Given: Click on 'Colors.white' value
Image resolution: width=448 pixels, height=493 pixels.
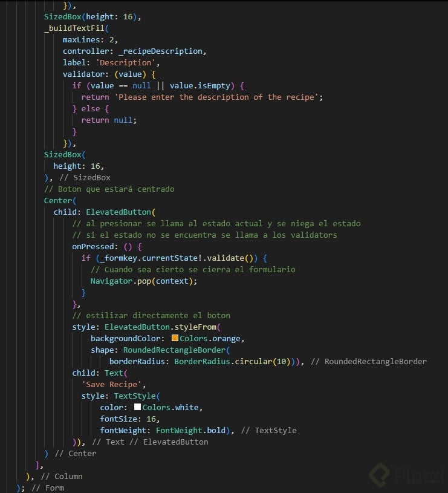Looking at the screenshot, I should point(170,408).
